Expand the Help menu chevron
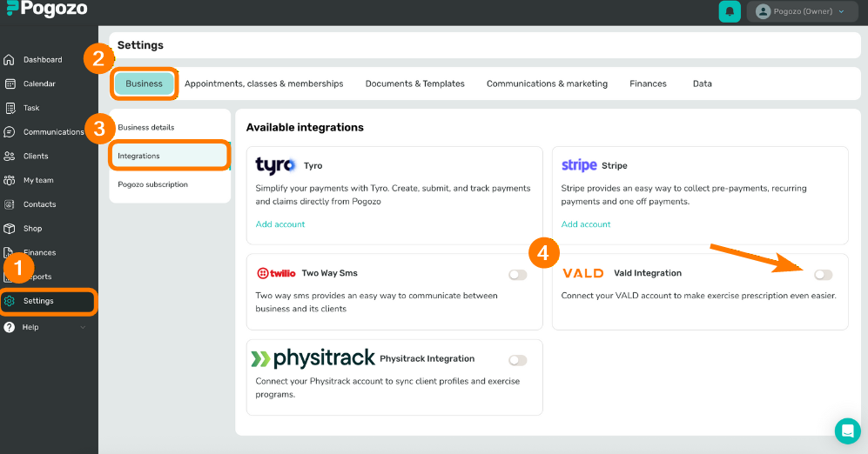The image size is (868, 454). tap(83, 327)
